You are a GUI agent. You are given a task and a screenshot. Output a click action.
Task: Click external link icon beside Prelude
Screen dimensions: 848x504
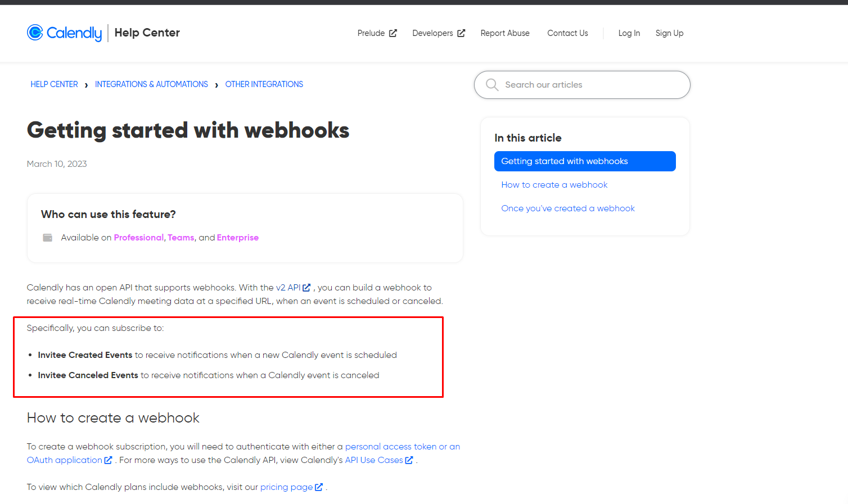click(x=393, y=33)
